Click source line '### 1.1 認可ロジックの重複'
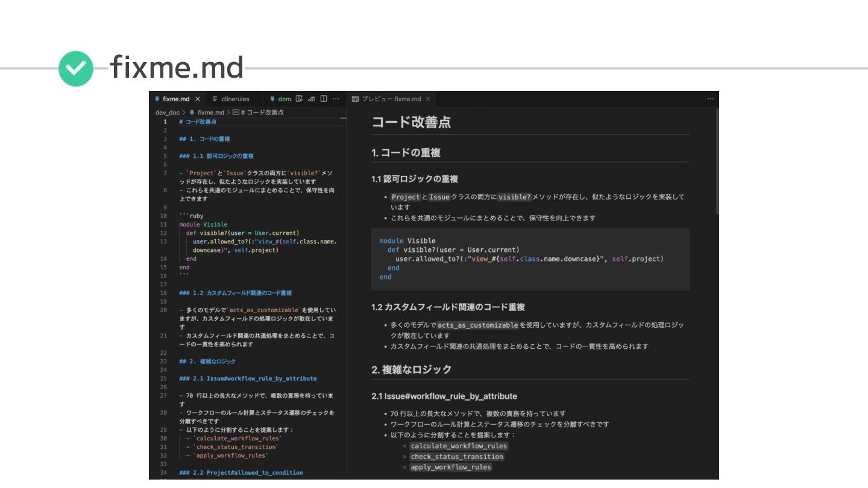 tap(216, 156)
